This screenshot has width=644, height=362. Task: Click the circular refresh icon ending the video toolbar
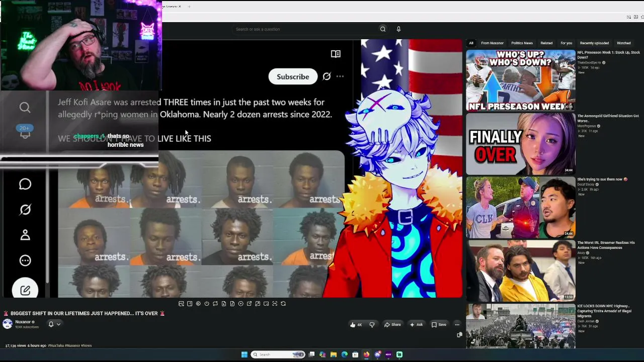tap(283, 304)
